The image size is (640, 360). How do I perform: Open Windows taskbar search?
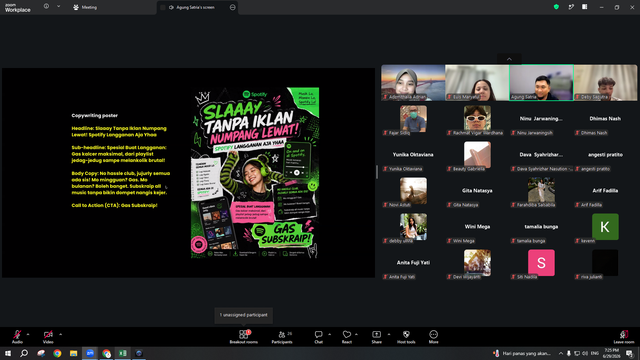[x=24, y=353]
